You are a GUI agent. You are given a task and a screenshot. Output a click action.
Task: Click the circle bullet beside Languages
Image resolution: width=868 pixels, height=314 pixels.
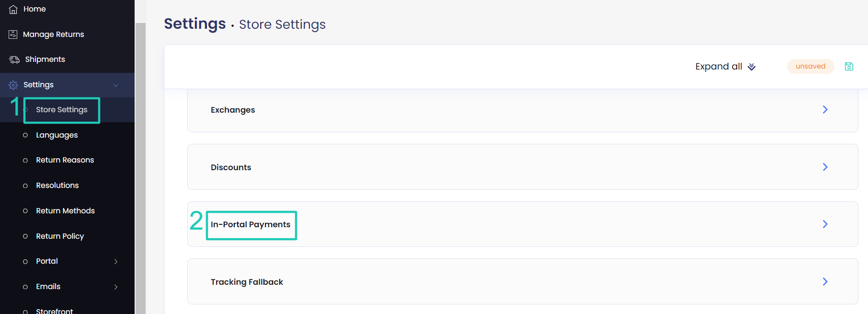25,135
